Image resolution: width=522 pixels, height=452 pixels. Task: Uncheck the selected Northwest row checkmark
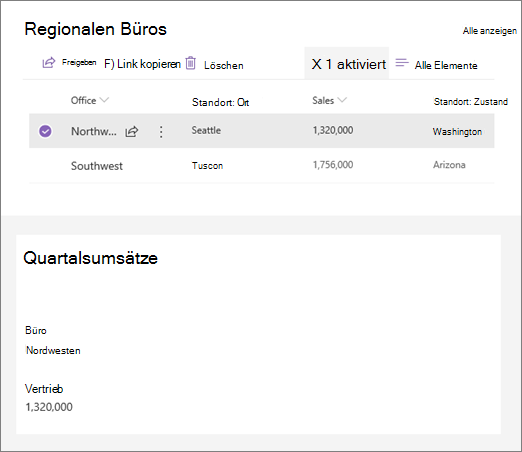(45, 131)
